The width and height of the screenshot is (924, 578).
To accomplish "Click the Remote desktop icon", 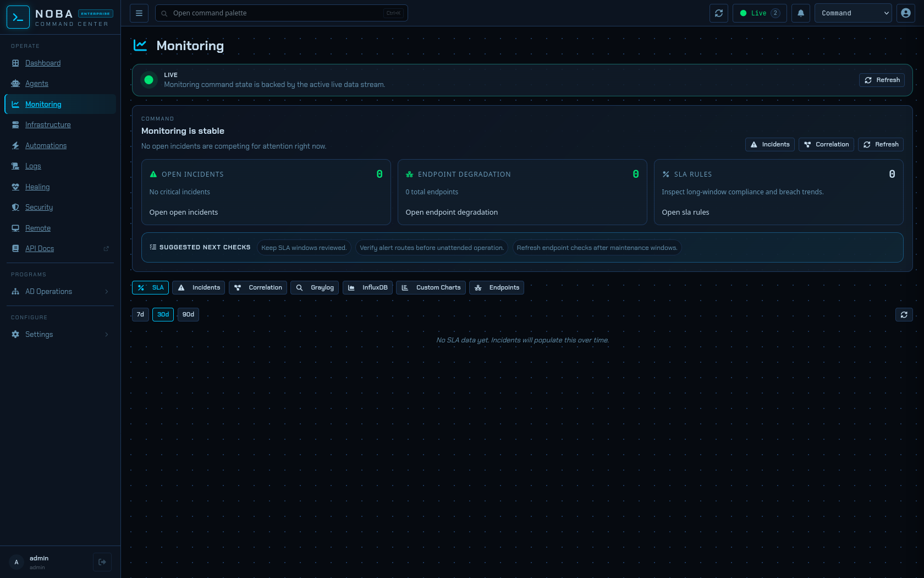I will [x=15, y=228].
